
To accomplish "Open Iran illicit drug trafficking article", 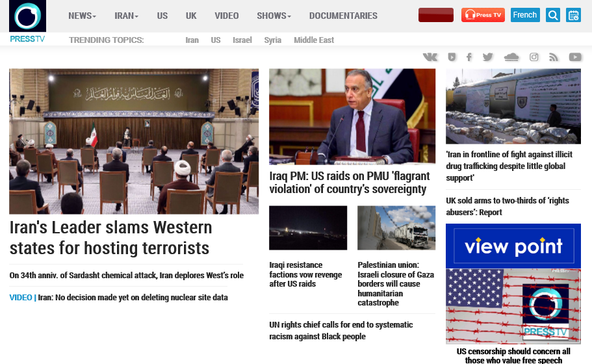I will click(509, 166).
